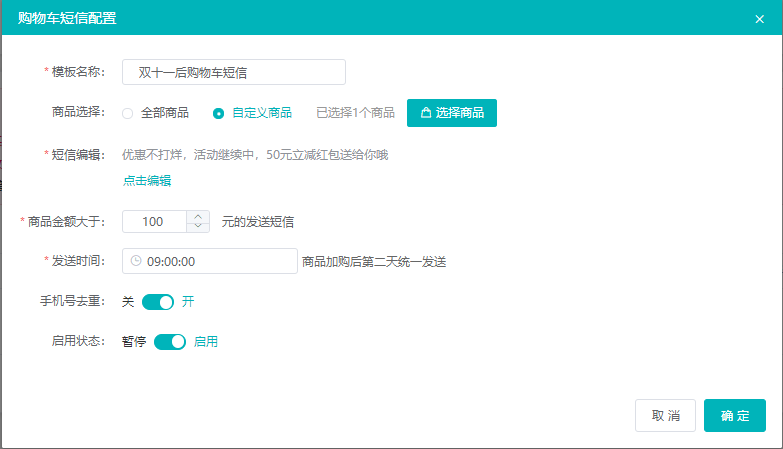The image size is (783, 449).
Task: Decrease the amount with the down arrow
Action: click(x=198, y=227)
